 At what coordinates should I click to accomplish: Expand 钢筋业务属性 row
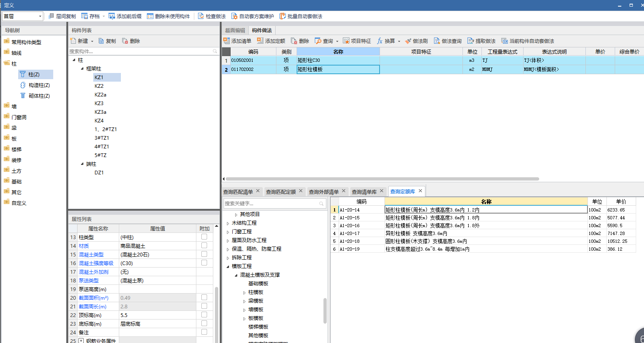[x=81, y=341]
